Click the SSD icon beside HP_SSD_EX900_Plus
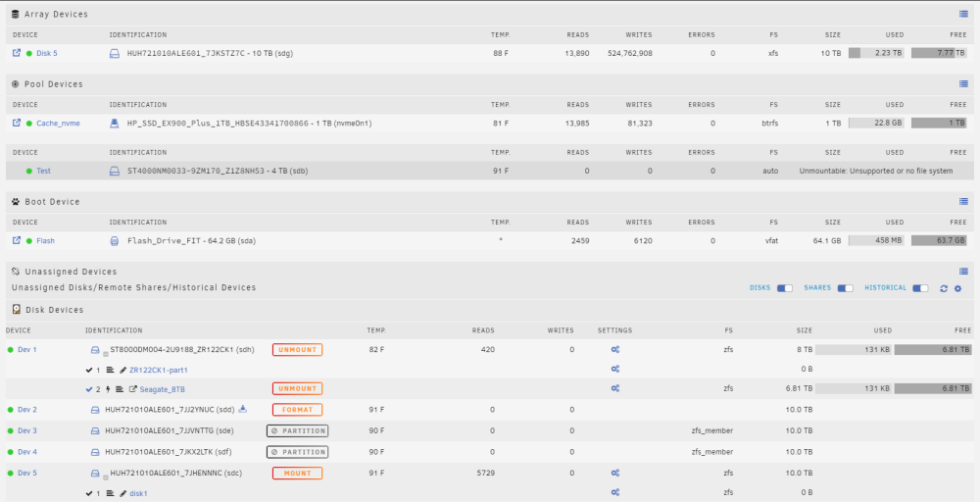Viewport: 980px width, 502px height. tap(115, 124)
